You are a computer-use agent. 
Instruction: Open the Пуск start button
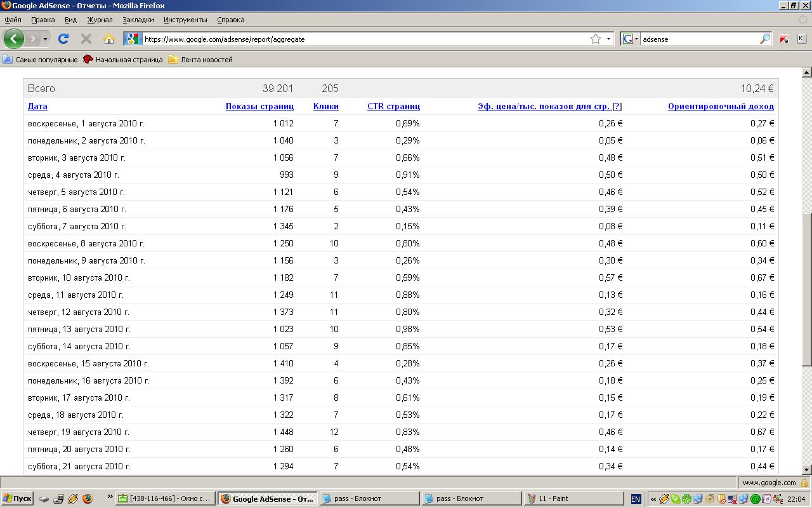click(x=17, y=498)
